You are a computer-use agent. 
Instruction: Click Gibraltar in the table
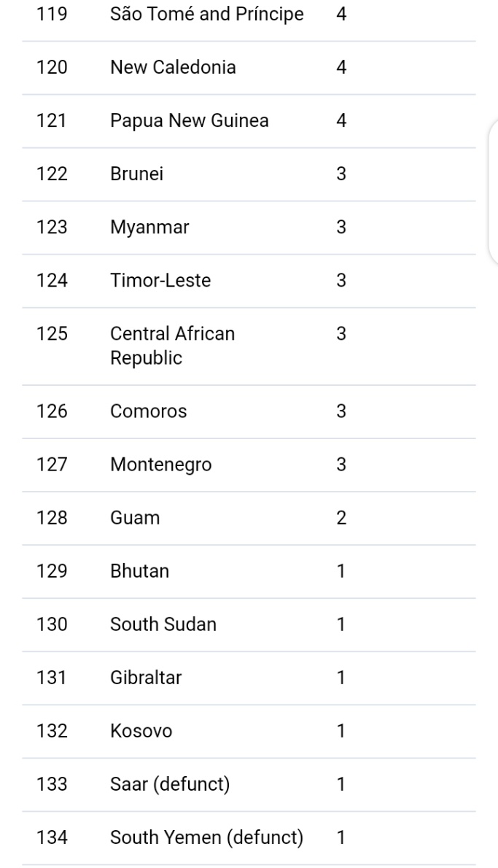pyautogui.click(x=146, y=678)
